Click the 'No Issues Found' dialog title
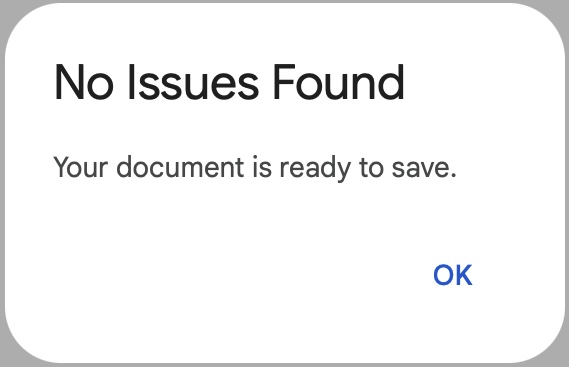The height and width of the screenshot is (367, 569). coord(229,82)
